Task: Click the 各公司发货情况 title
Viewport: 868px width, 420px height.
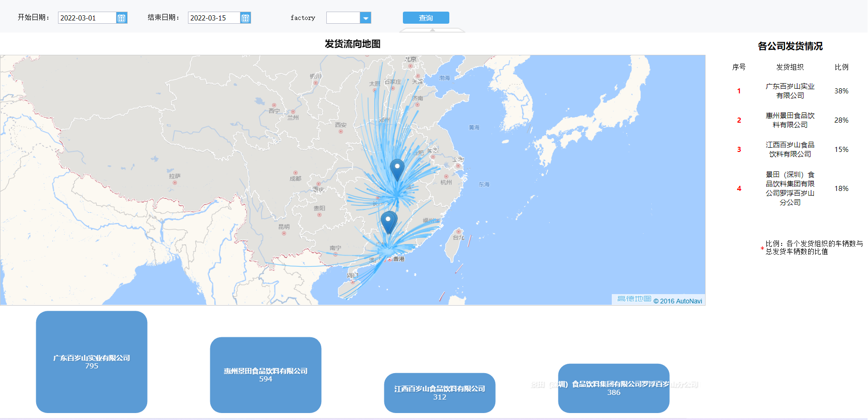Action: (790, 46)
